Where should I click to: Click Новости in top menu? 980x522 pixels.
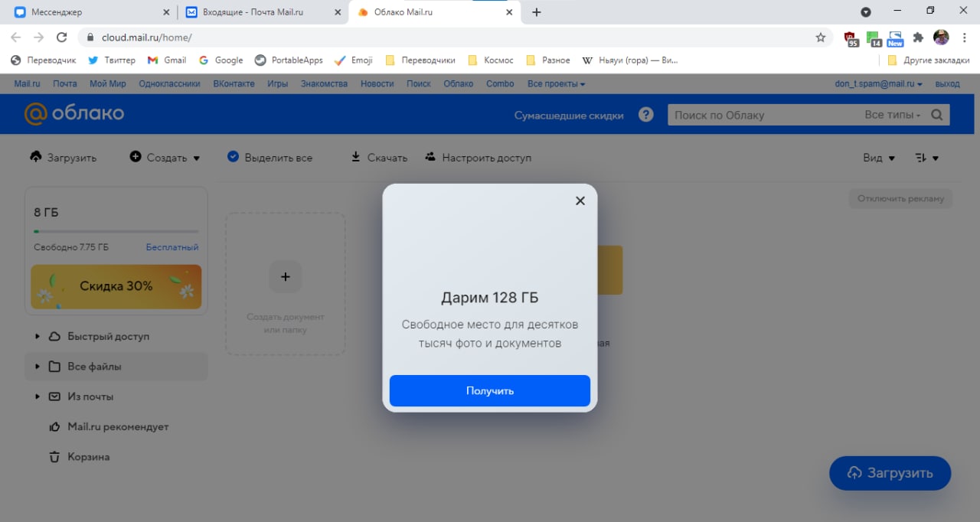pyautogui.click(x=377, y=83)
